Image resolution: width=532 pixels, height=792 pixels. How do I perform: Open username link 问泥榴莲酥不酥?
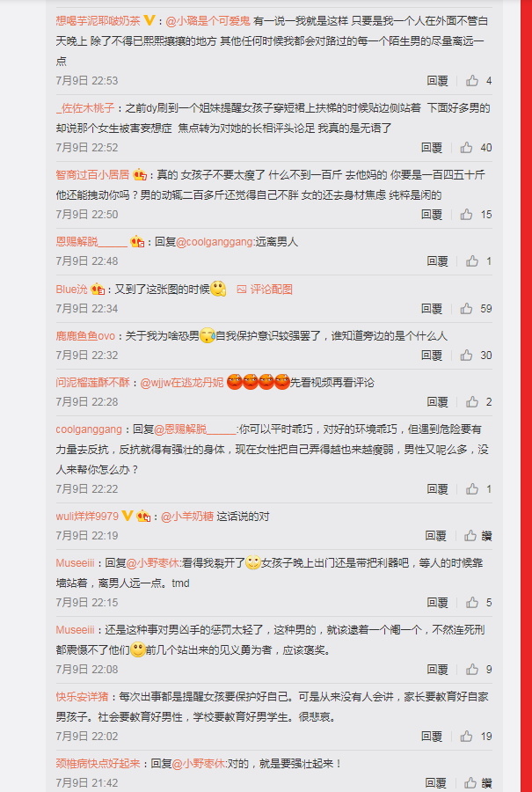point(93,383)
